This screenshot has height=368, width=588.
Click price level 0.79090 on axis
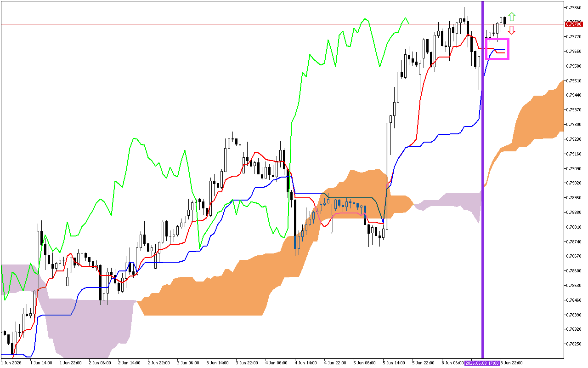click(x=574, y=168)
